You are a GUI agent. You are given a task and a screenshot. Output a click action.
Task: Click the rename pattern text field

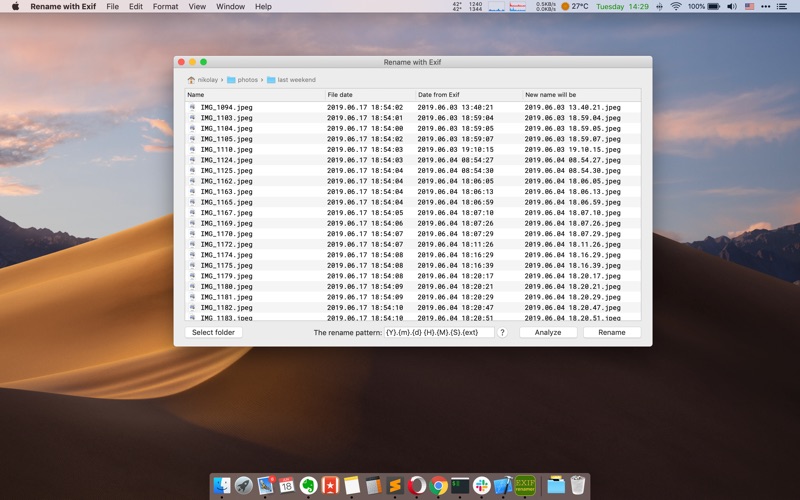(x=439, y=332)
